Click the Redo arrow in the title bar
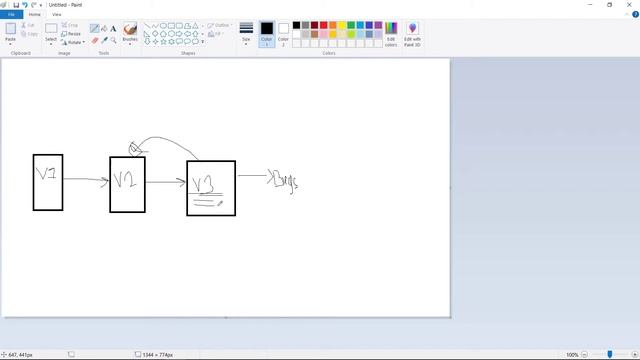The width and height of the screenshot is (640, 360). [34, 5]
